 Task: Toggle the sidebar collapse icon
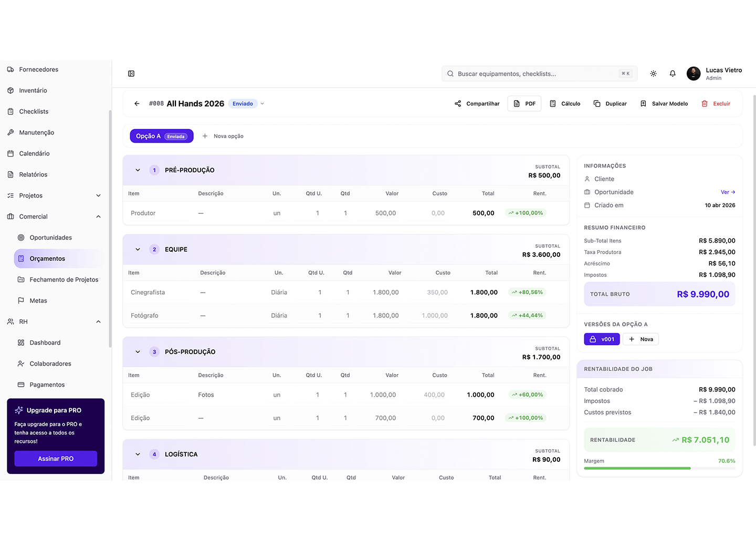[131, 74]
